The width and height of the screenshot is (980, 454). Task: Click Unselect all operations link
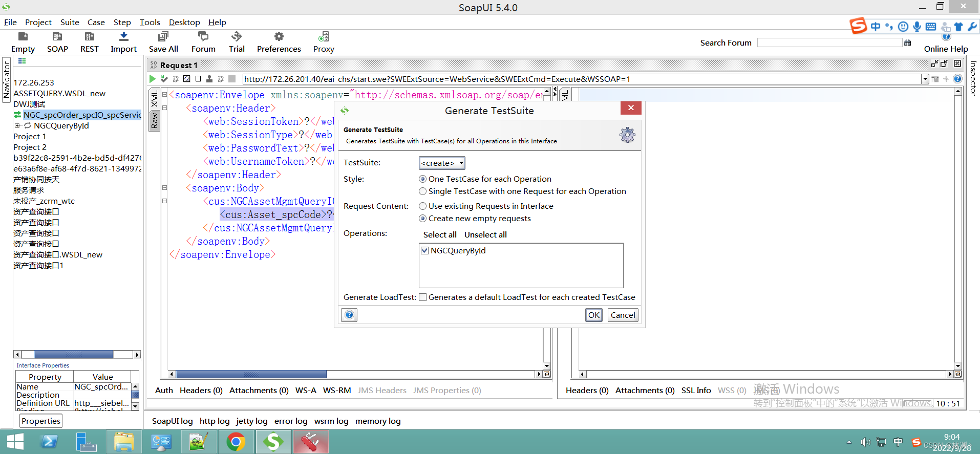(485, 234)
